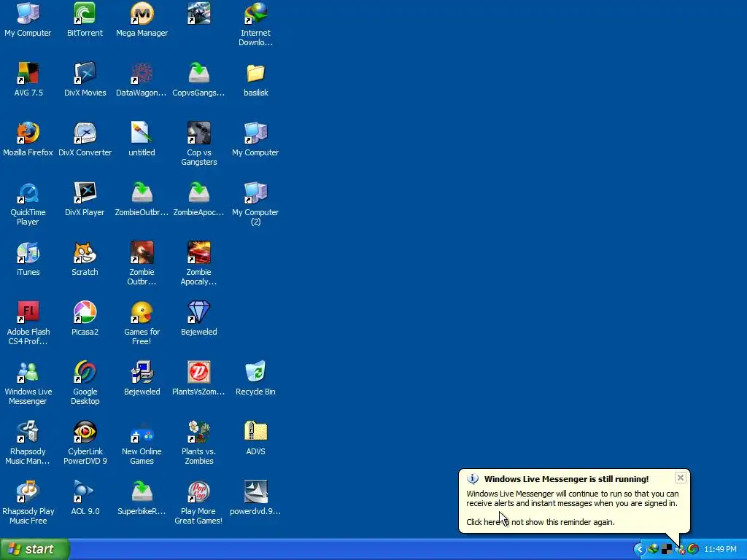The height and width of the screenshot is (560, 747).
Task: Click the Games for Free! icon
Action: pos(142,324)
